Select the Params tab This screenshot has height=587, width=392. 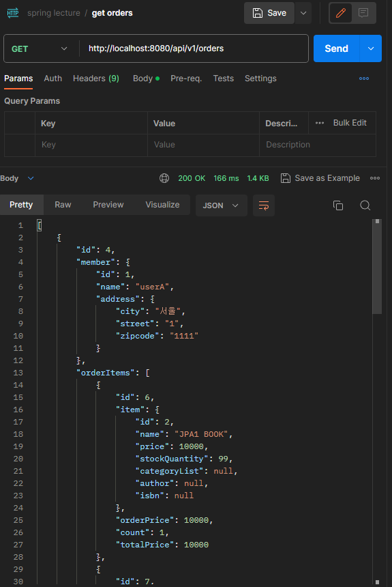[18, 78]
